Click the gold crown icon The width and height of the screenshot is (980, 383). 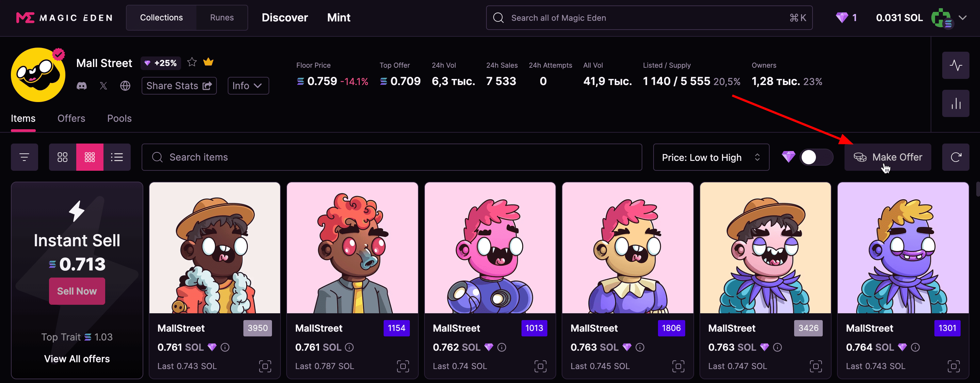(208, 62)
